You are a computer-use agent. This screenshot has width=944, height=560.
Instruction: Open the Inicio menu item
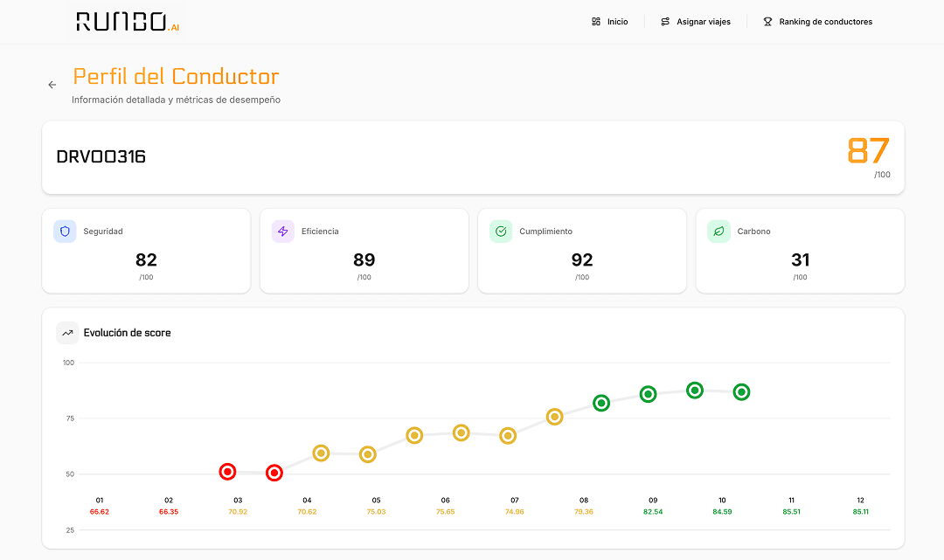[x=610, y=22]
